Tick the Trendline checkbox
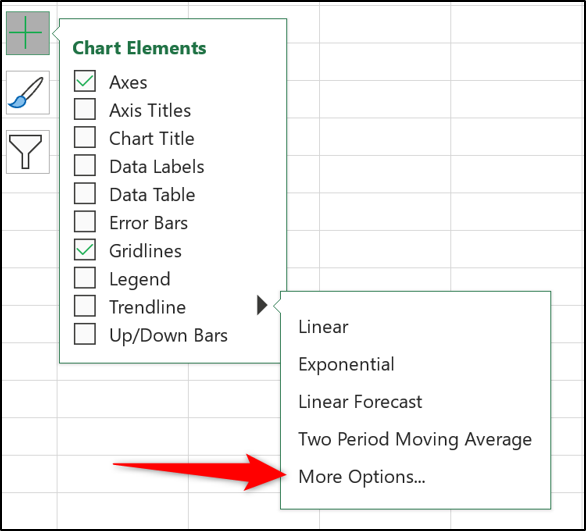Screen dimensions: 586x531 tap(85, 306)
